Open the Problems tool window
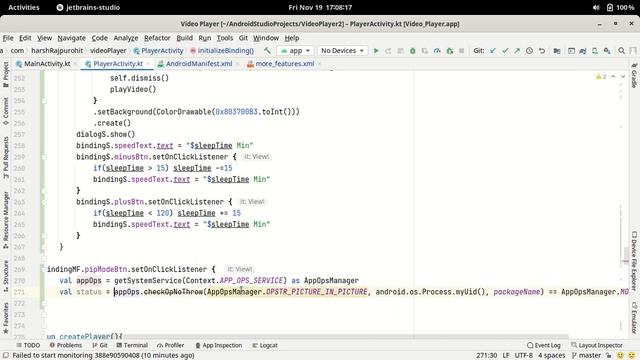The image size is (640, 360). [x=65, y=345]
